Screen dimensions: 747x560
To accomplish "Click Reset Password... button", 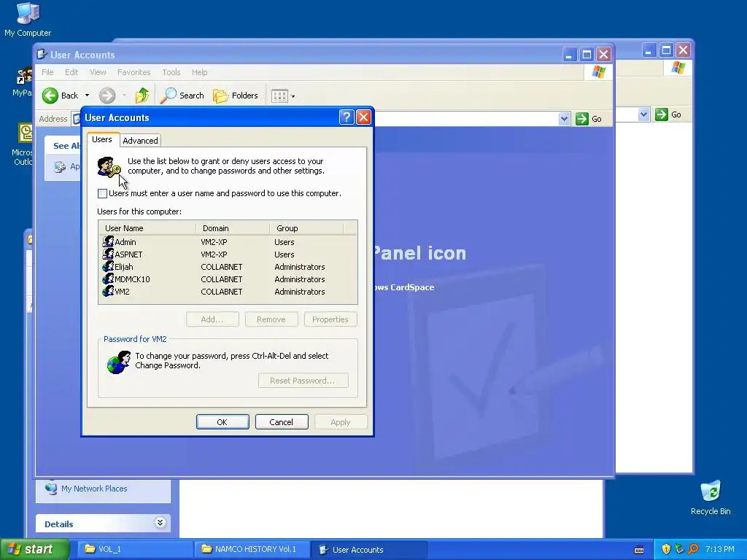I will [303, 381].
